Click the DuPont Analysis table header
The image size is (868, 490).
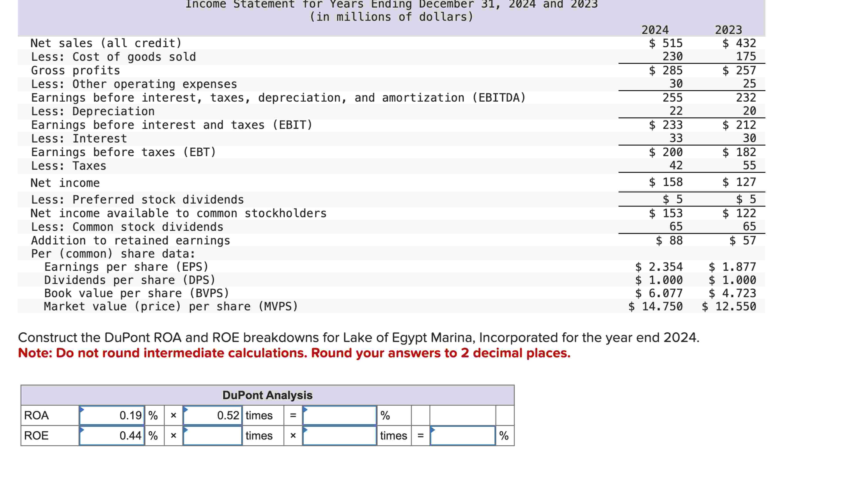coord(267,395)
